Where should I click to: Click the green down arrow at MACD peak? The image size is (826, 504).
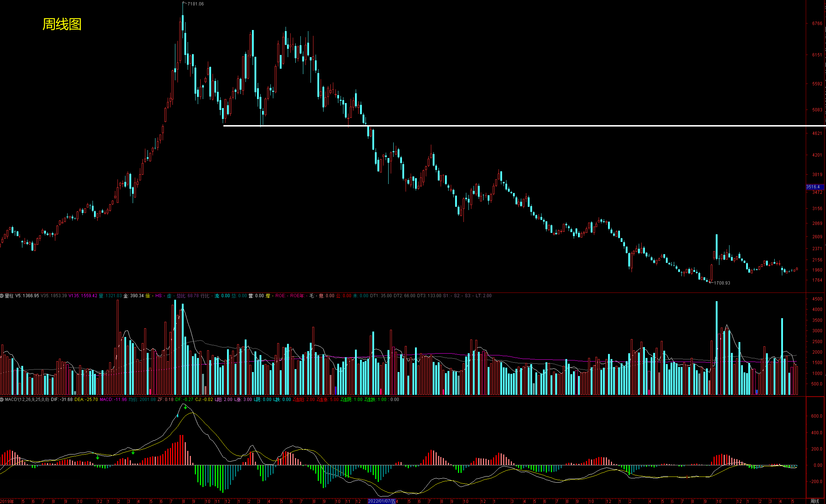(185, 407)
